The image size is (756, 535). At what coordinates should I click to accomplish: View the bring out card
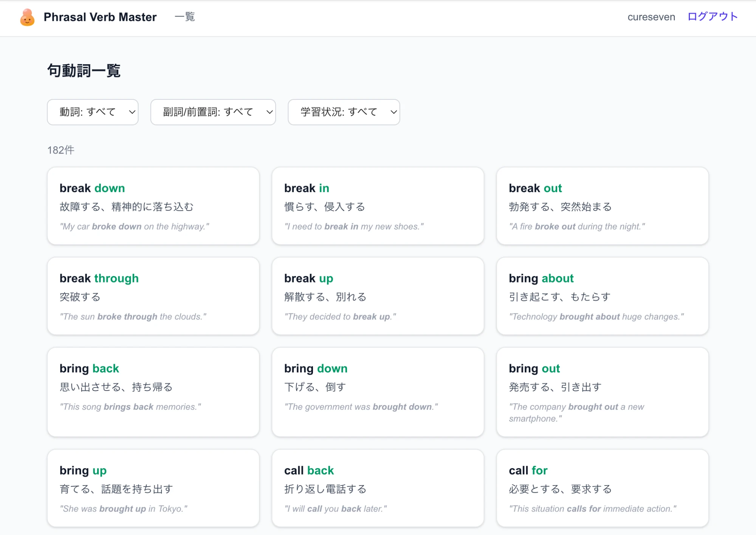coord(602,392)
